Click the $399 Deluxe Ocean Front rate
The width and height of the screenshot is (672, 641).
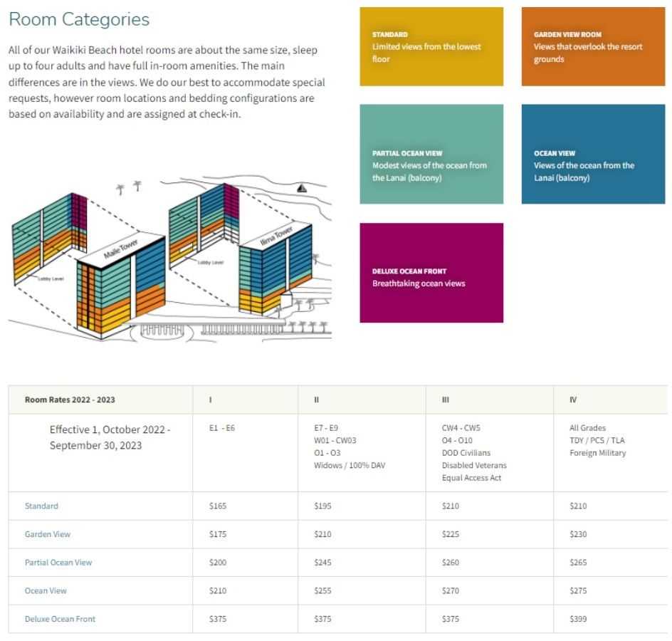tap(578, 619)
